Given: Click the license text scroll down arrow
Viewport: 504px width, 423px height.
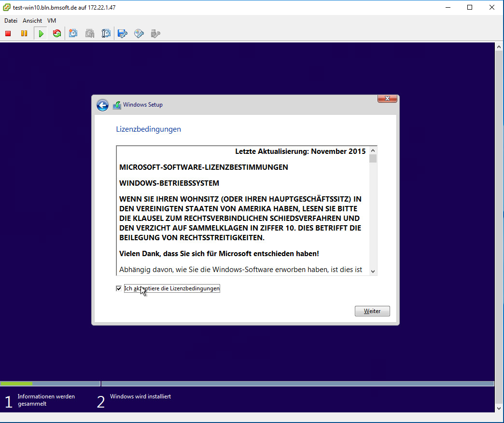Looking at the screenshot, I should [x=373, y=272].
